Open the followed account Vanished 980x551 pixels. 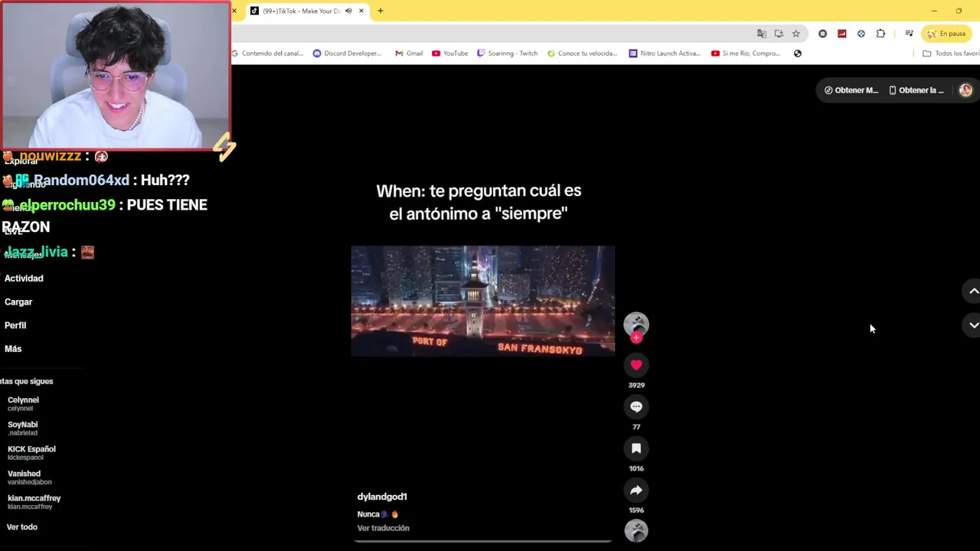(29, 477)
